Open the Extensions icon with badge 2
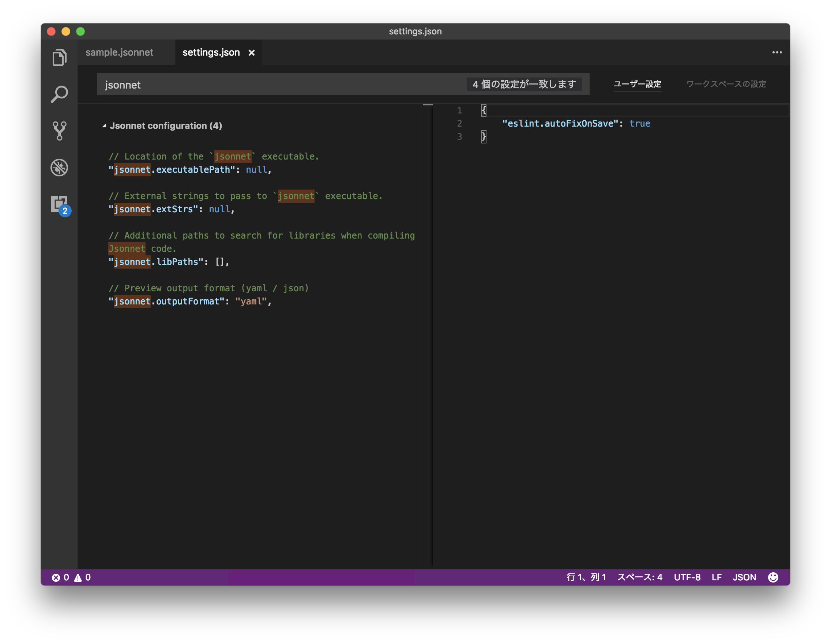 pyautogui.click(x=59, y=204)
